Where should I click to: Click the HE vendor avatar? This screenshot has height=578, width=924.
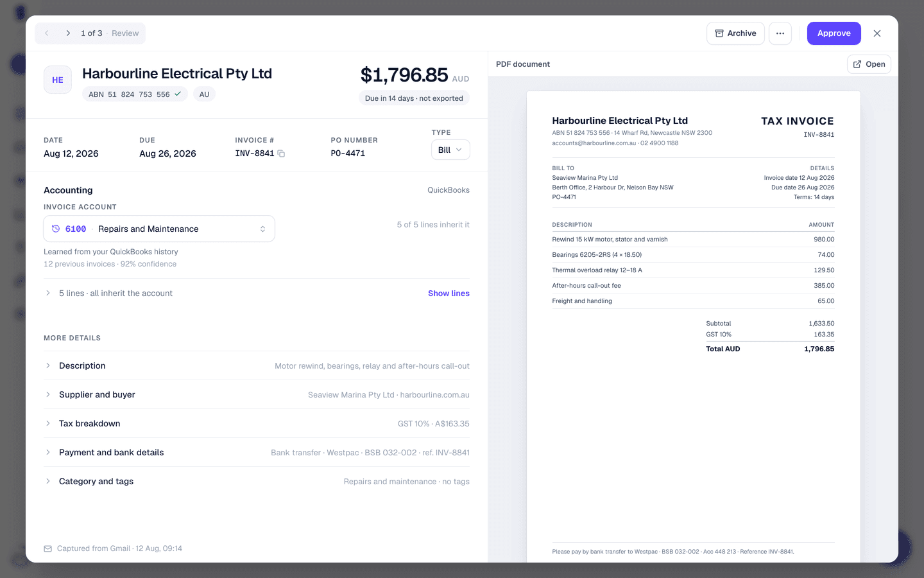tap(58, 80)
